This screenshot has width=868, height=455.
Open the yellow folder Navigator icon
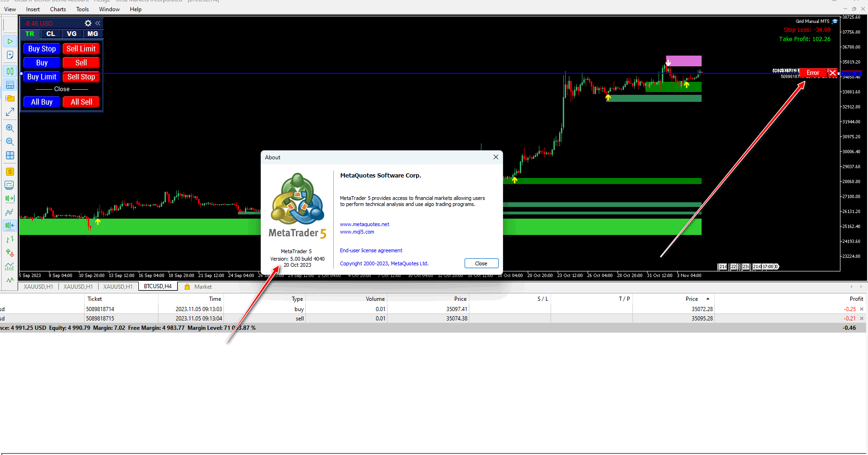[x=10, y=99]
